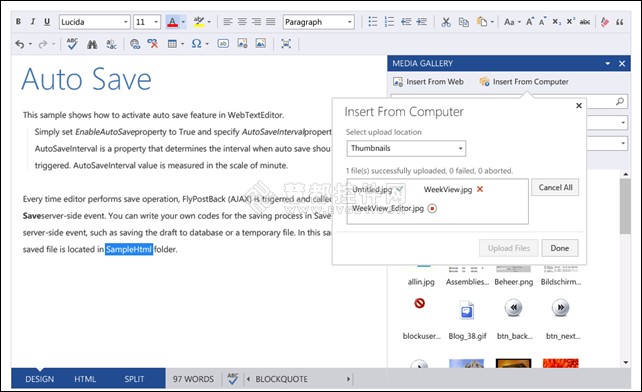This screenshot has height=392, width=642.
Task: Toggle justify text alignment
Action: [x=271, y=22]
